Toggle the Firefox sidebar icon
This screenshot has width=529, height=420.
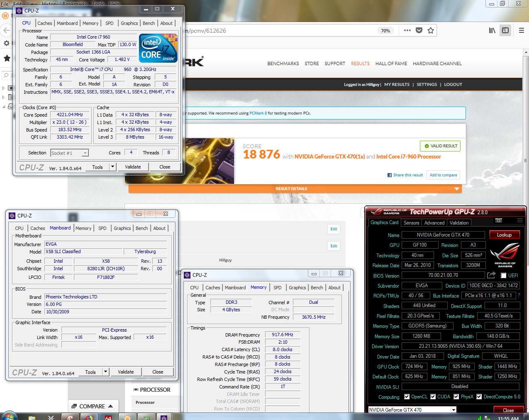click(x=505, y=30)
